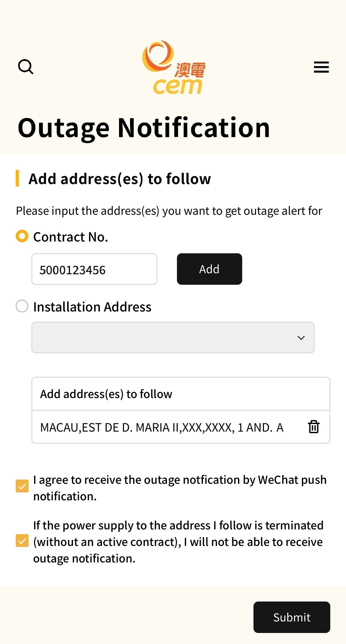The width and height of the screenshot is (346, 644).
Task: Click the dropdown chevron arrow
Action: point(301,338)
